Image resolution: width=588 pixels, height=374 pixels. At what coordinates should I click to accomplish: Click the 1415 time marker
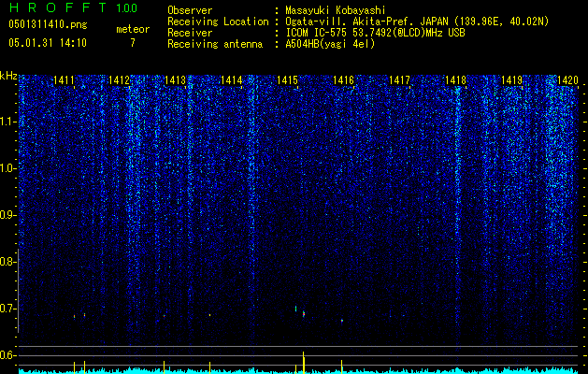click(288, 79)
